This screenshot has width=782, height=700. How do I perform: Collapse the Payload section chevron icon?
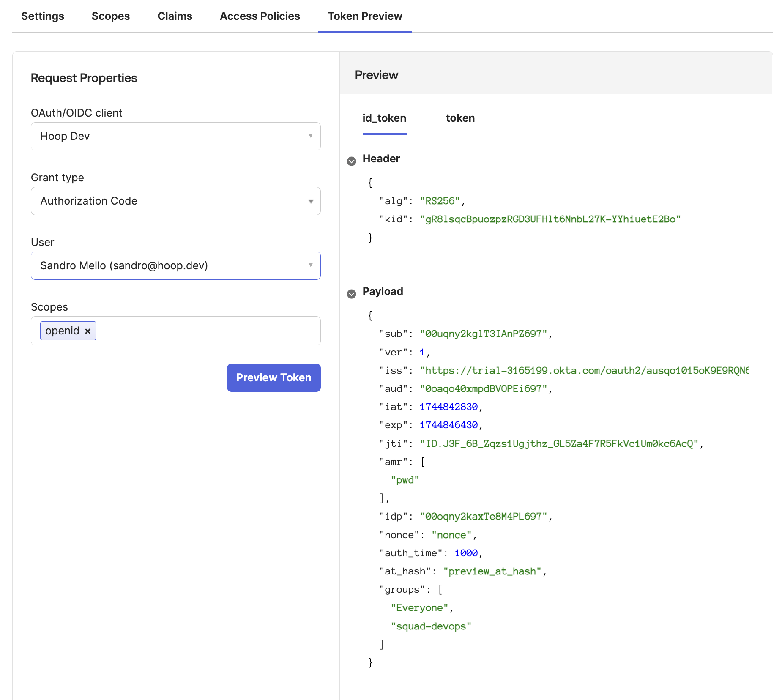[x=351, y=294]
